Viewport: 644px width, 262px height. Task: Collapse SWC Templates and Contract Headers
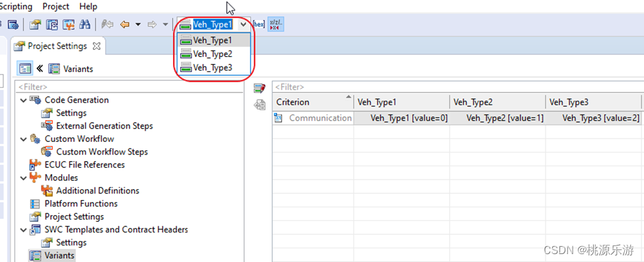23,230
